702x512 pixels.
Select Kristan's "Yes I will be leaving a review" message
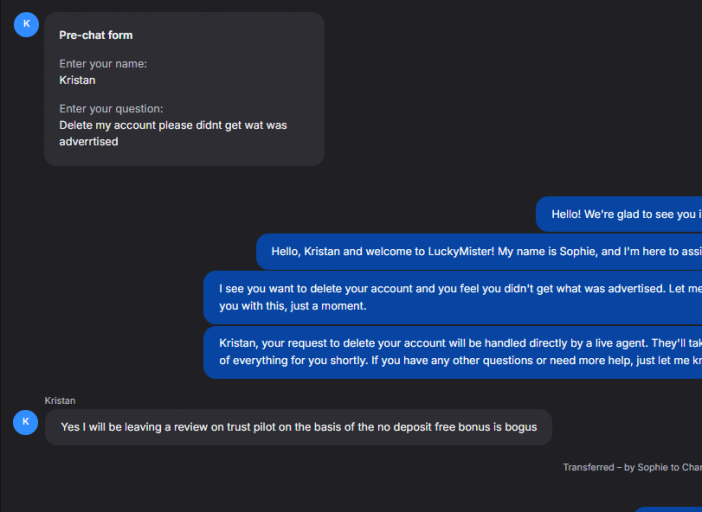coord(298,427)
